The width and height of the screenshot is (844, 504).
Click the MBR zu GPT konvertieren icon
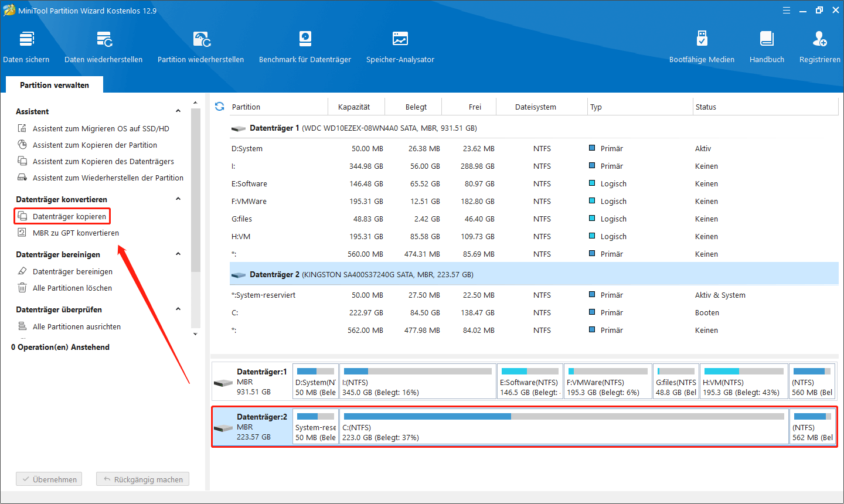(22, 233)
